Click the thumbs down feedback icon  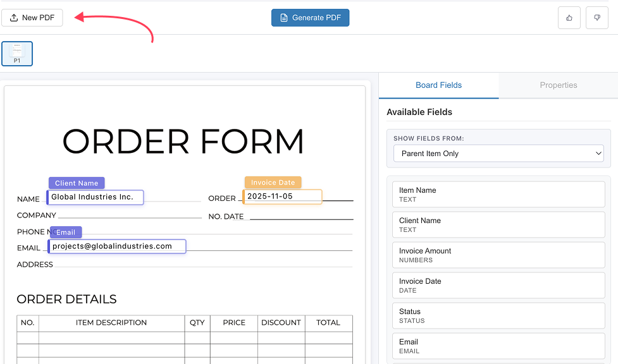pyautogui.click(x=596, y=17)
